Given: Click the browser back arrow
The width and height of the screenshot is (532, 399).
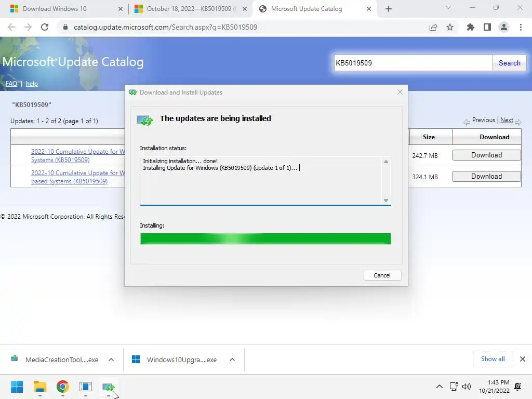Looking at the screenshot, I should 11,27.
